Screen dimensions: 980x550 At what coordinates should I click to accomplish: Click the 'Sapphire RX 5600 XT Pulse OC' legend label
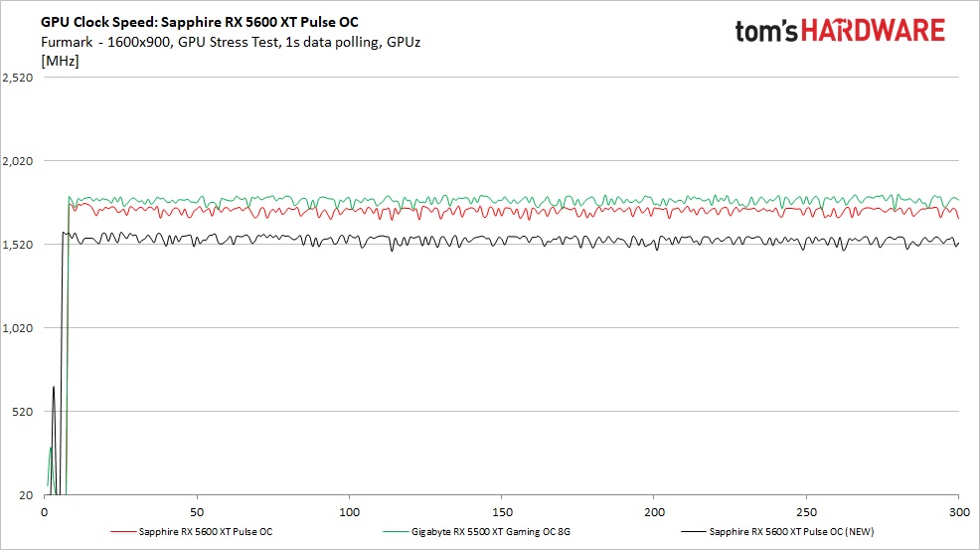206,532
